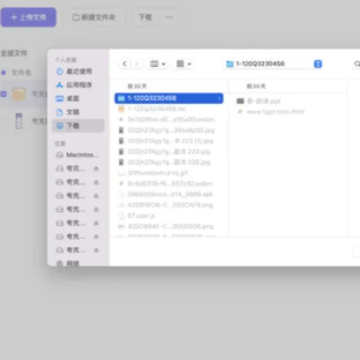Toggle the checked box of the folder row
Image resolution: width=360 pixels, height=360 pixels.
[3, 94]
